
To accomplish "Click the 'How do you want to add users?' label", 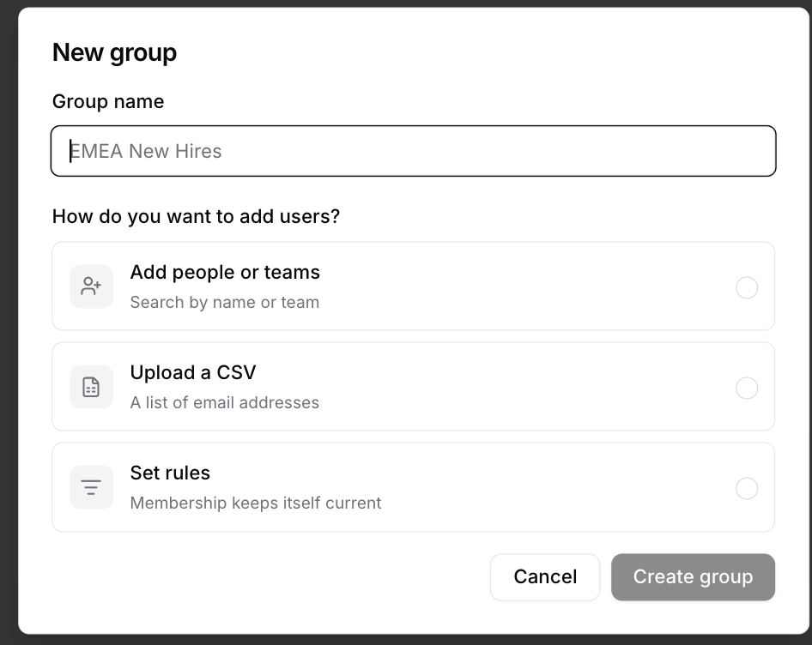I will point(197,216).
